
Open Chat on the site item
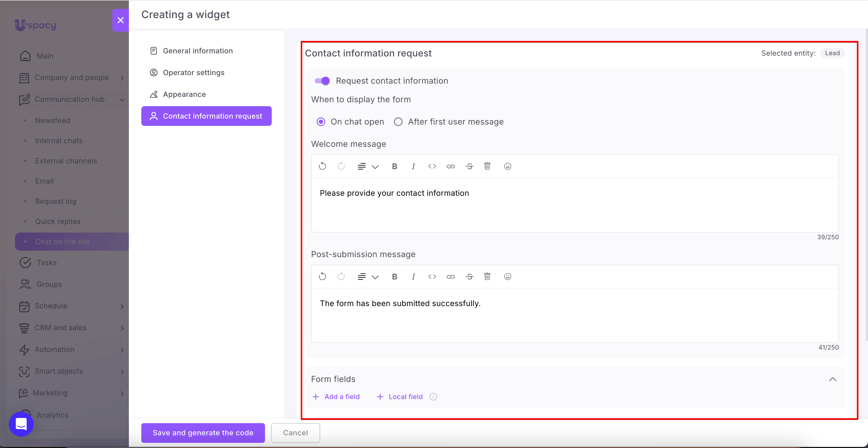point(72,242)
